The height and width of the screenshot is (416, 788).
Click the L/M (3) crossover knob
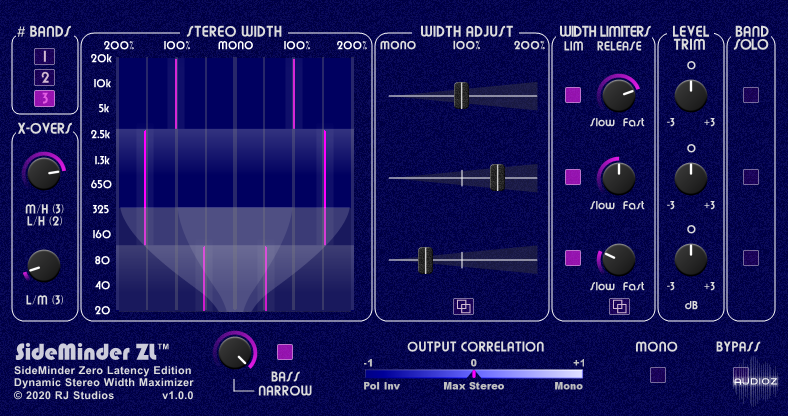pyautogui.click(x=44, y=266)
